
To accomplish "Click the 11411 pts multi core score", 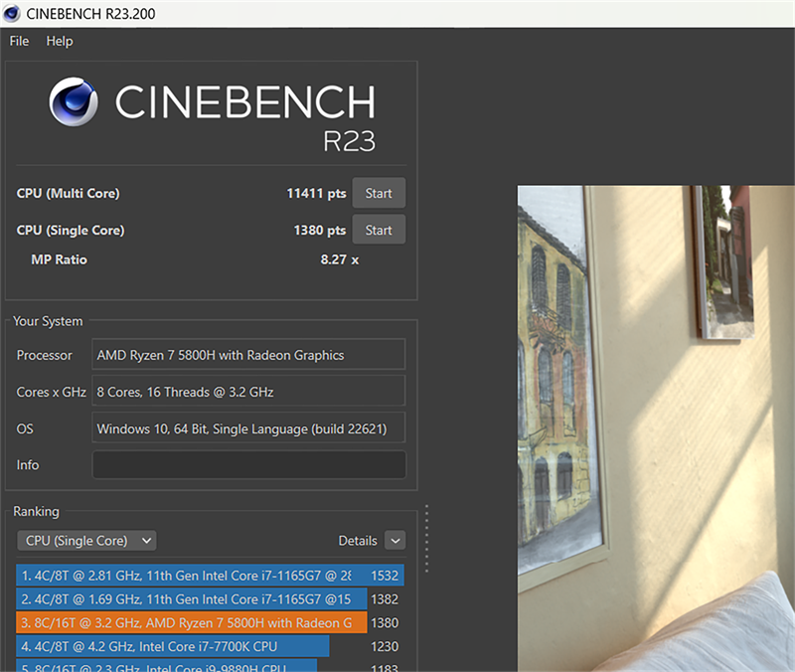I will (x=316, y=193).
